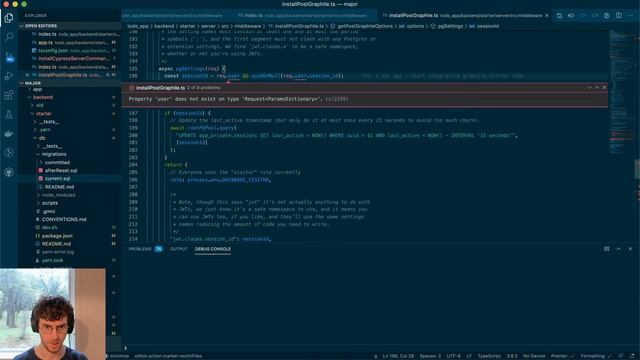Click the getPostGraphileOptions breadcrumb segment
Screen dimensions: 640x360
[x=365, y=26]
